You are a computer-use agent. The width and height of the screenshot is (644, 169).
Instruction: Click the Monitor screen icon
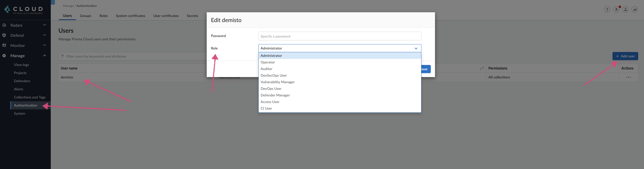(x=4, y=45)
